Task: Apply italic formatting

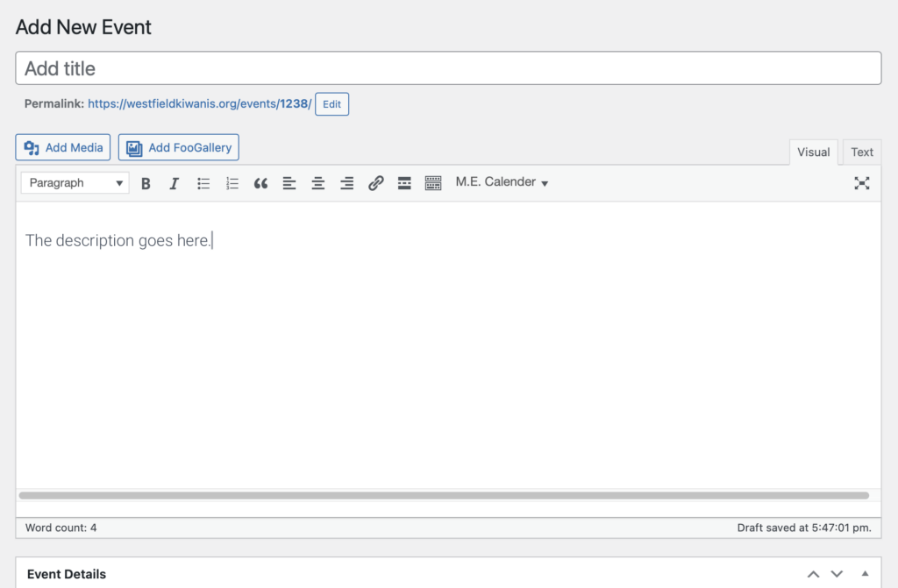Action: pos(175,183)
